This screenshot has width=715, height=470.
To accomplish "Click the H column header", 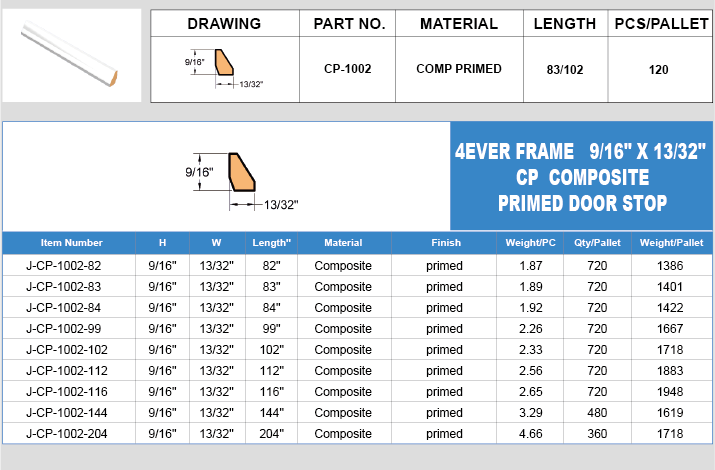I will click(x=162, y=243).
